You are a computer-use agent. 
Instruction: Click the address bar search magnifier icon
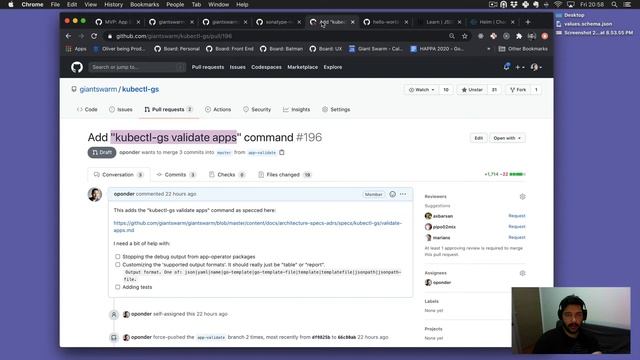[x=452, y=36]
